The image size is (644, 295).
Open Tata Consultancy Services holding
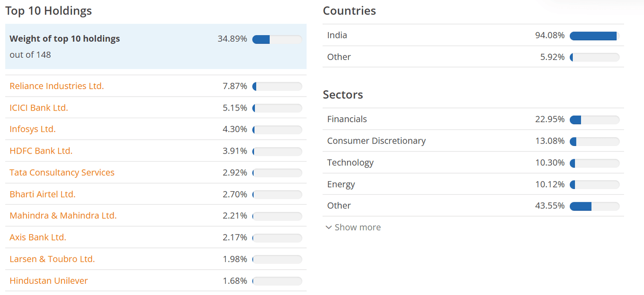point(62,172)
